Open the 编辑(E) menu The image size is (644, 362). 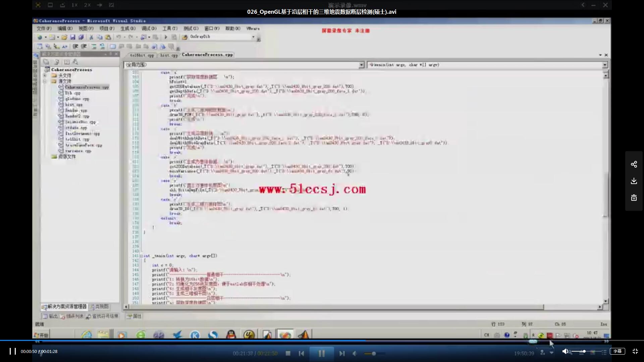pyautogui.click(x=65, y=28)
